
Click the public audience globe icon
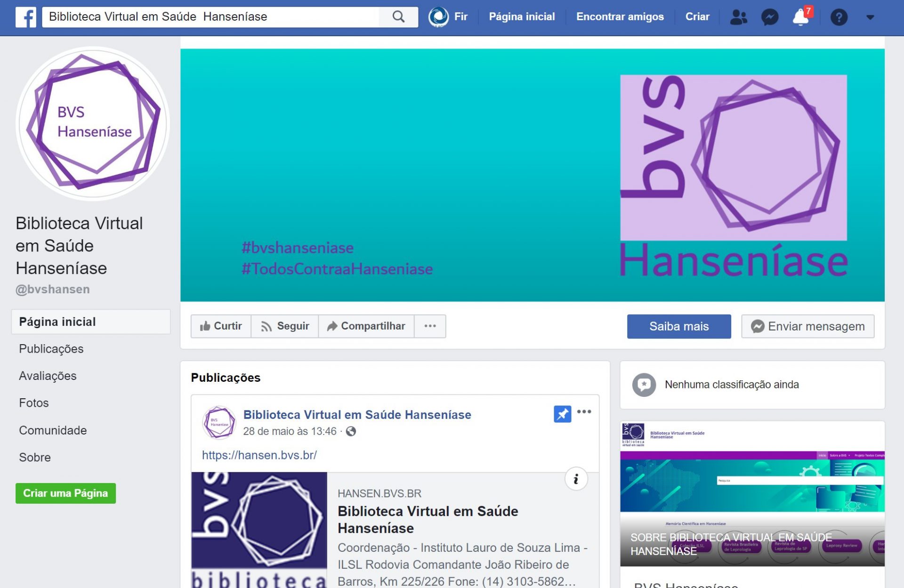click(x=351, y=431)
